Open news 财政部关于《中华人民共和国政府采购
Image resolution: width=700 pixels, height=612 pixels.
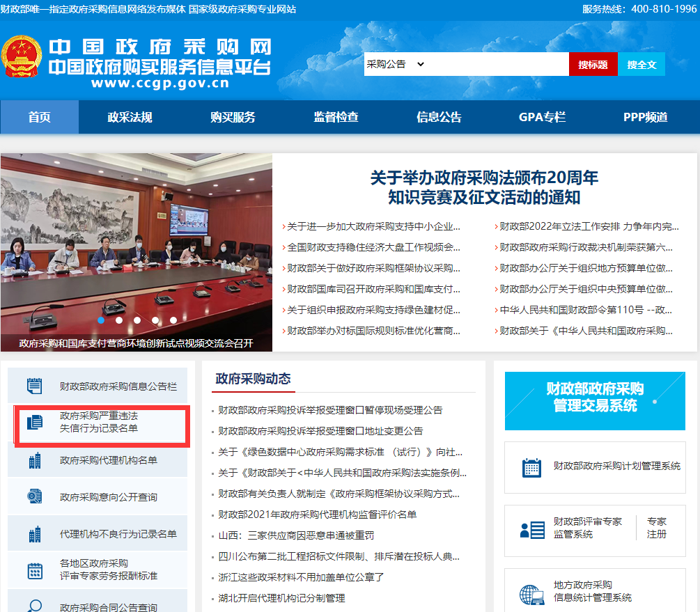tap(586, 331)
